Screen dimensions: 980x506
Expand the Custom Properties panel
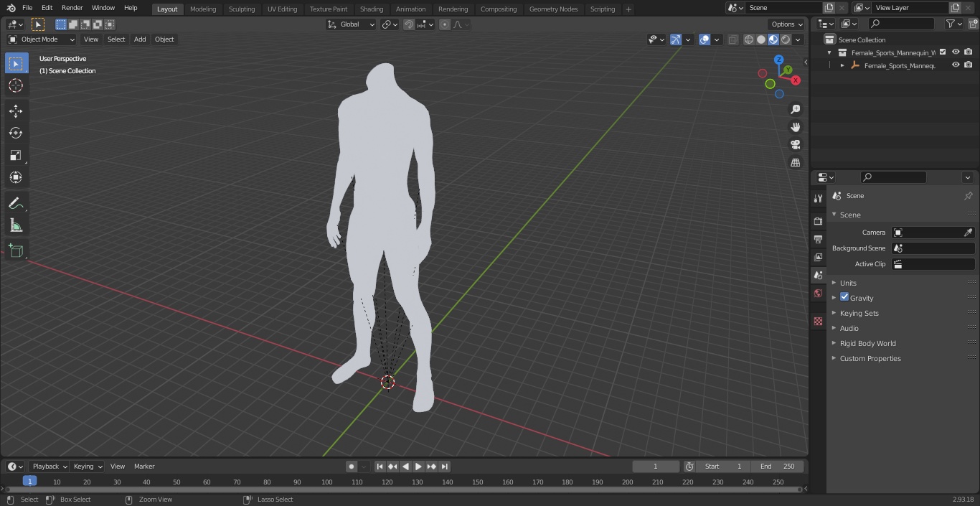(870, 358)
